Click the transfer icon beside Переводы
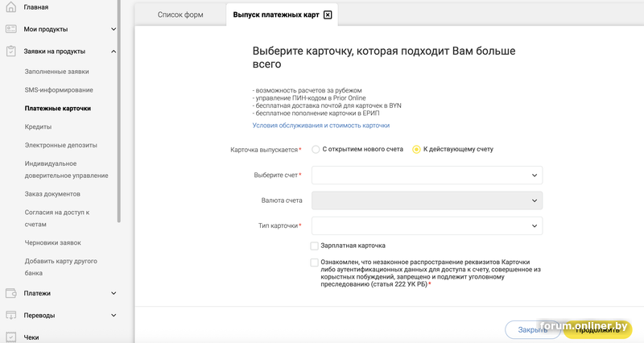 coord(11,316)
